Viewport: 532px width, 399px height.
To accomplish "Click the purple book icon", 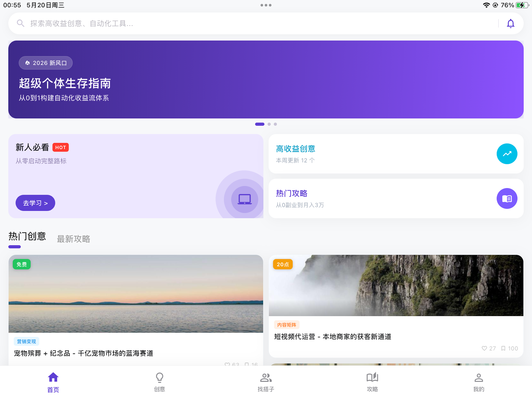I will pos(507,198).
